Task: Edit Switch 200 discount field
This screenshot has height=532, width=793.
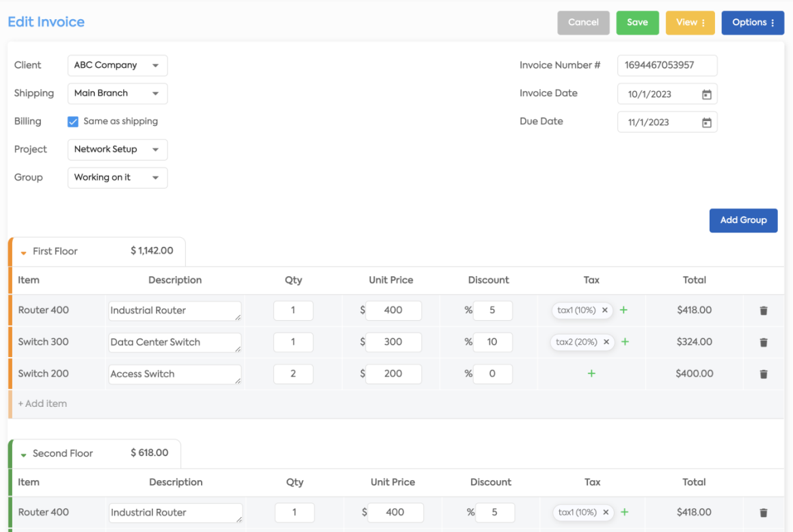Action: (493, 374)
